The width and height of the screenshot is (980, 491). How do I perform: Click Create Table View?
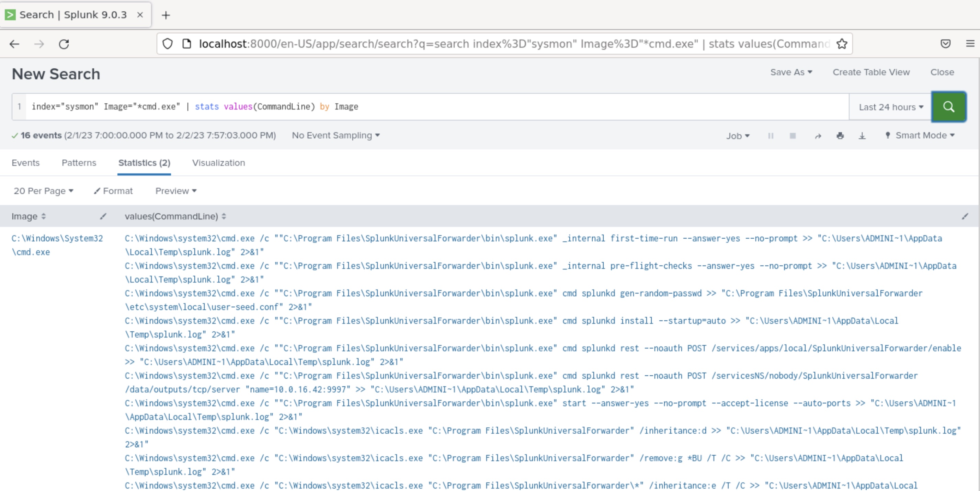[x=871, y=72]
